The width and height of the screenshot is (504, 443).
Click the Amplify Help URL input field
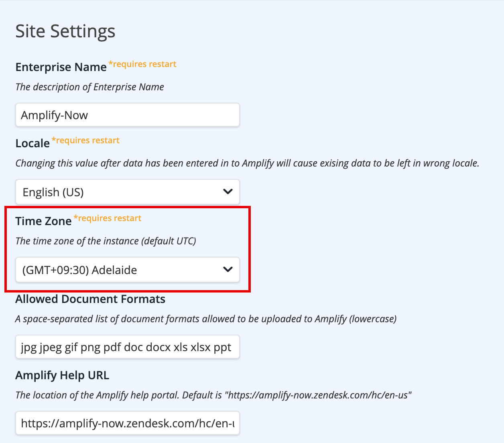128,423
